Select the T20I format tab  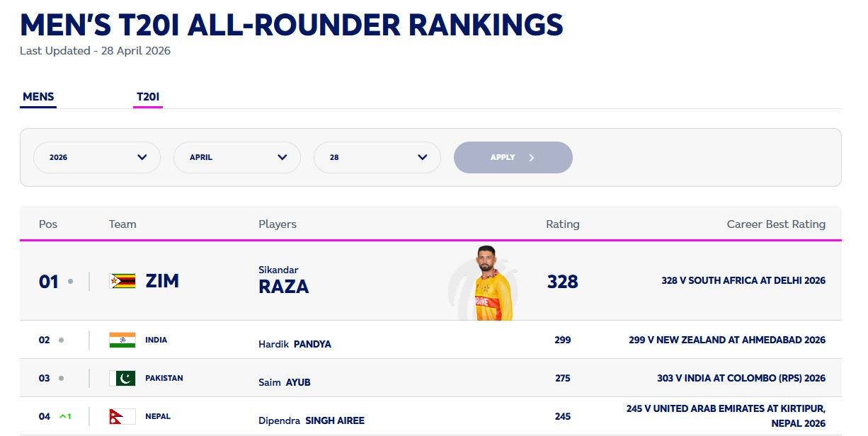click(x=148, y=97)
